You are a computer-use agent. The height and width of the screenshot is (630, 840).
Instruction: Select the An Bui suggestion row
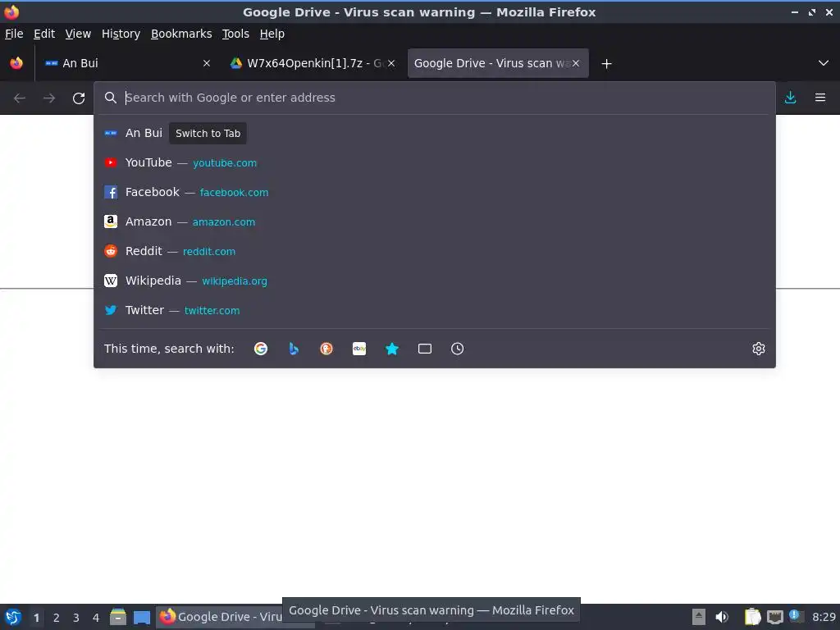tap(435, 134)
